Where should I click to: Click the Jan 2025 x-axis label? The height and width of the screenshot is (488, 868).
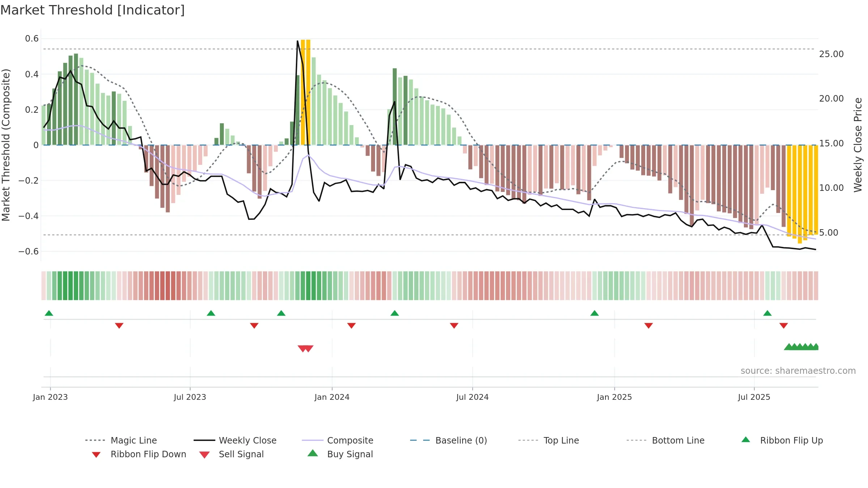pos(614,397)
